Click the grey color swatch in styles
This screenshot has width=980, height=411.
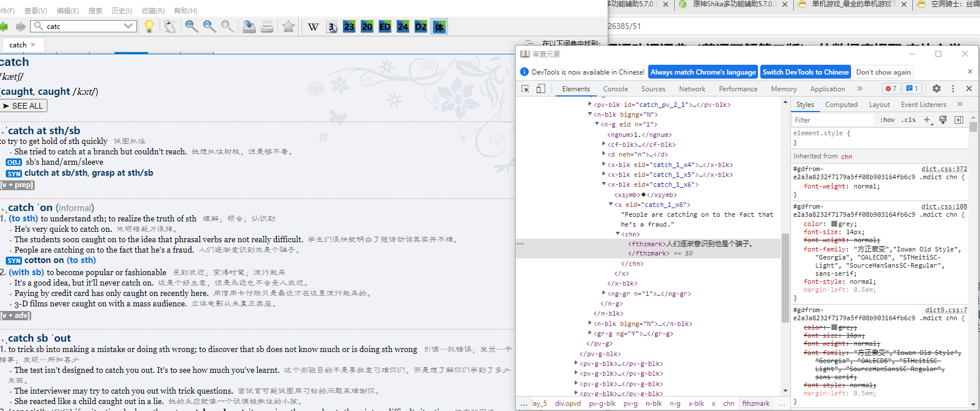pyautogui.click(x=834, y=224)
